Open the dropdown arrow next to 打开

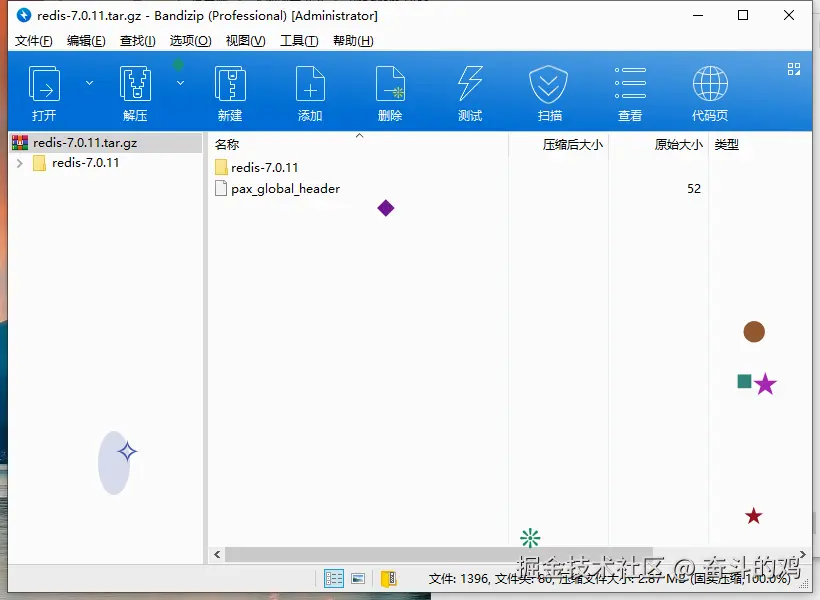click(x=89, y=83)
